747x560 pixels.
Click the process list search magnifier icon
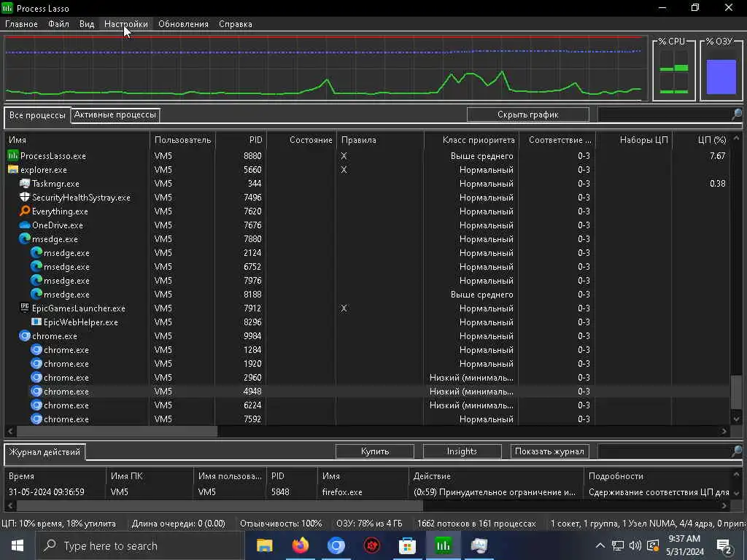(x=737, y=114)
